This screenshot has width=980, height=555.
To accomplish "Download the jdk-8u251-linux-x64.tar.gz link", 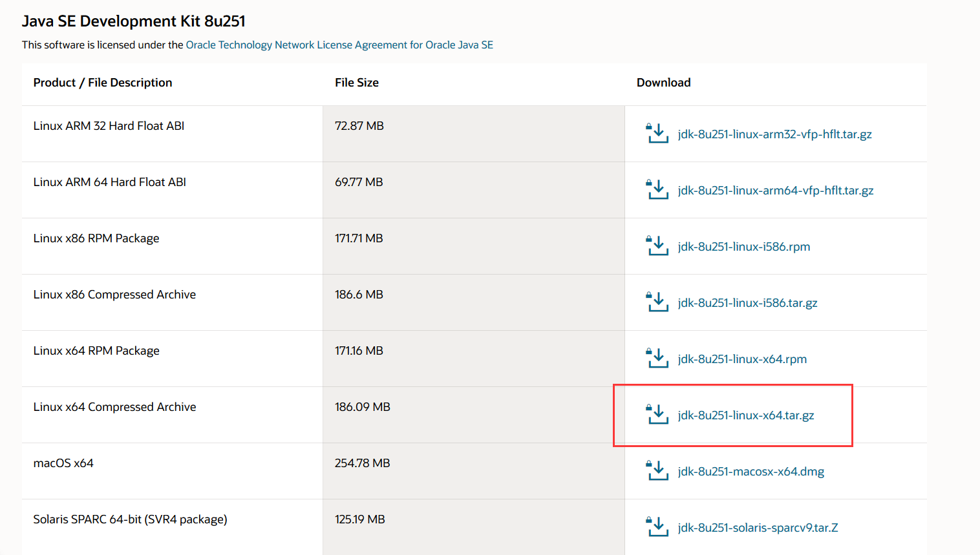I will 745,415.
